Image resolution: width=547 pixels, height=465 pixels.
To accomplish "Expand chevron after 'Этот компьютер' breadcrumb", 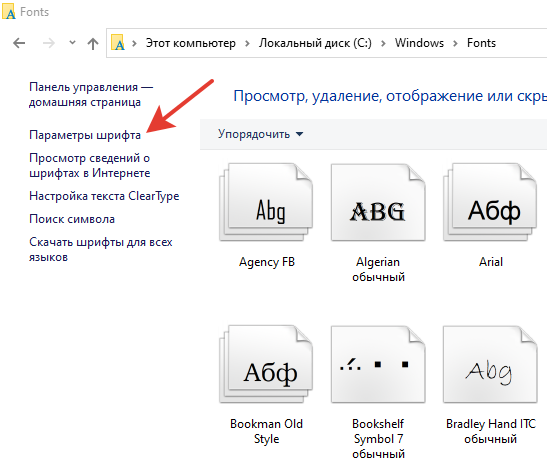I will click(x=247, y=43).
